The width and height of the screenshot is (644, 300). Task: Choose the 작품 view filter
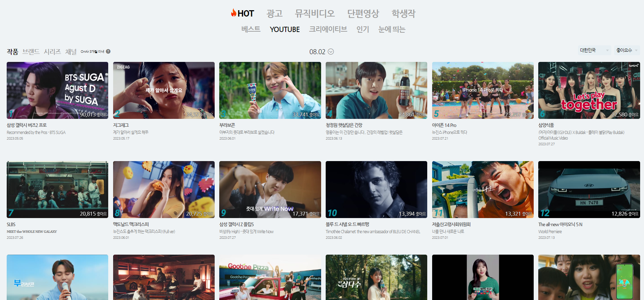tap(12, 52)
